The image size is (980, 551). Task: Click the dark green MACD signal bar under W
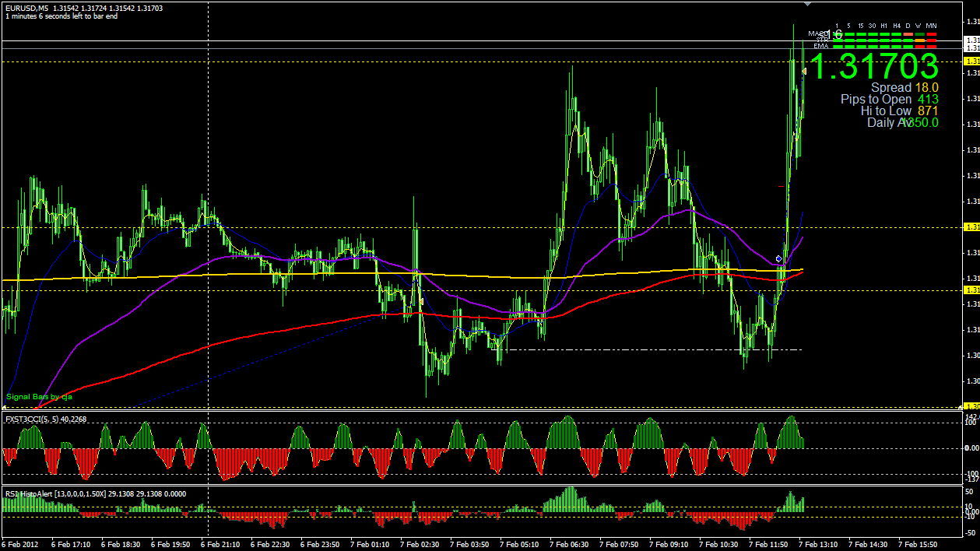(919, 34)
